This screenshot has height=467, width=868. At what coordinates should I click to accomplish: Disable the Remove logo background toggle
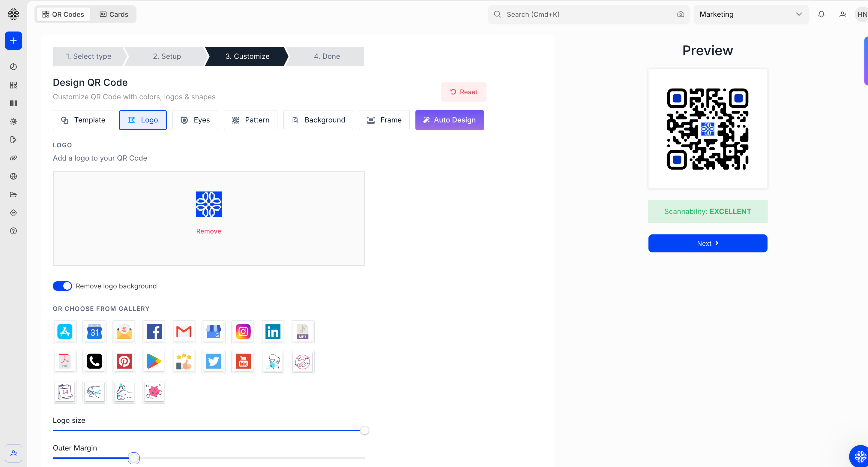click(x=62, y=286)
